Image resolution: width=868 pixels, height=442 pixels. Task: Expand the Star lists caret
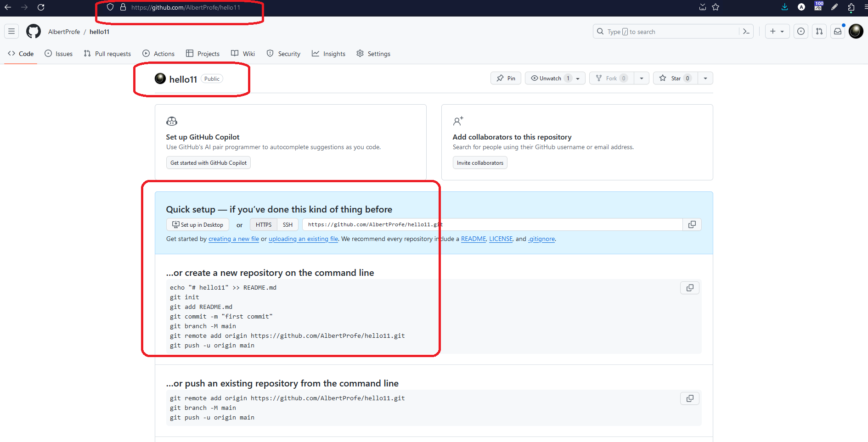(705, 78)
